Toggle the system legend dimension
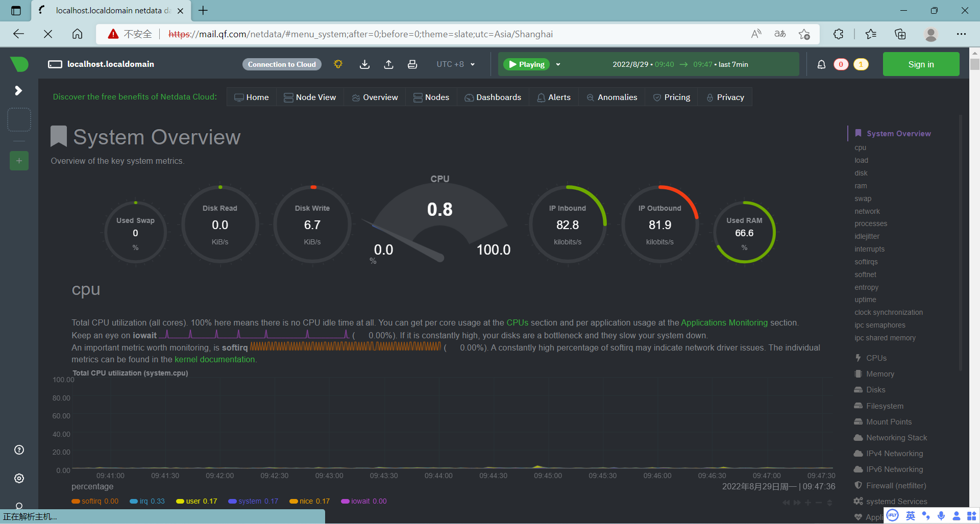This screenshot has height=524, width=980. coord(253,501)
